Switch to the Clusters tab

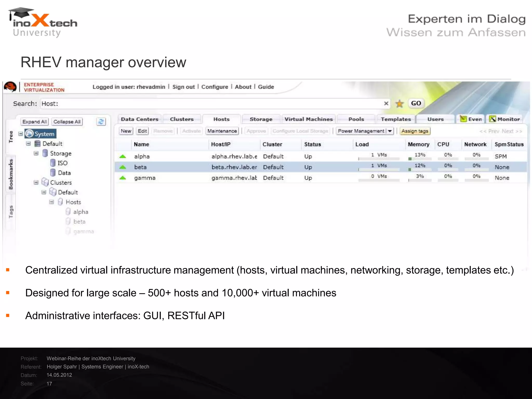pyautogui.click(x=182, y=119)
